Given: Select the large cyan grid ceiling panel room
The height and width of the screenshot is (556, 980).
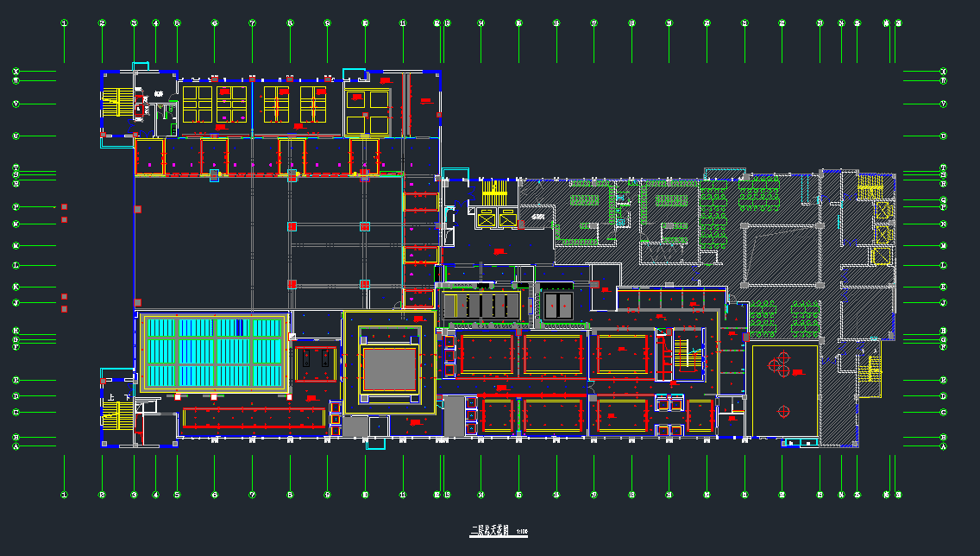Looking at the screenshot, I should coord(214,353).
